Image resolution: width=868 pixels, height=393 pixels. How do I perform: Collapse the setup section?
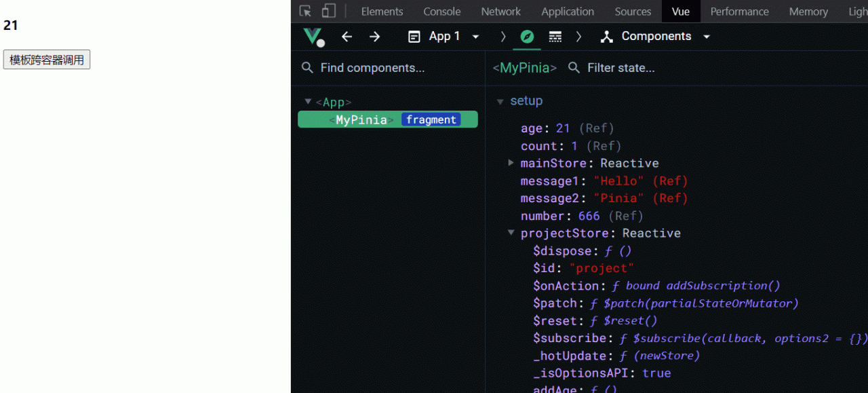[500, 102]
